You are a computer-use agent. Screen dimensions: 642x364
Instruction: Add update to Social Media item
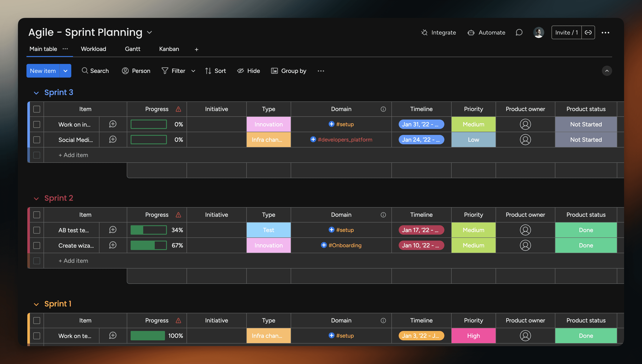tap(113, 140)
